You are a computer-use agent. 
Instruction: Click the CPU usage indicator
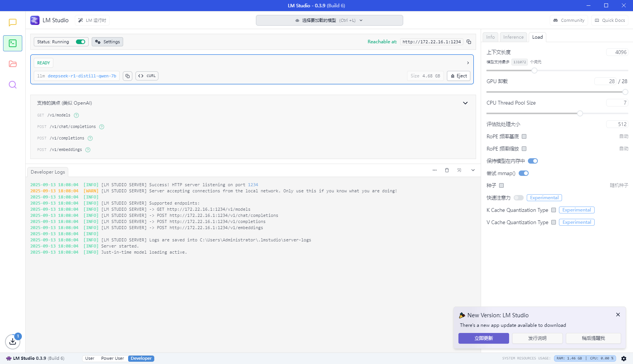pyautogui.click(x=602, y=359)
